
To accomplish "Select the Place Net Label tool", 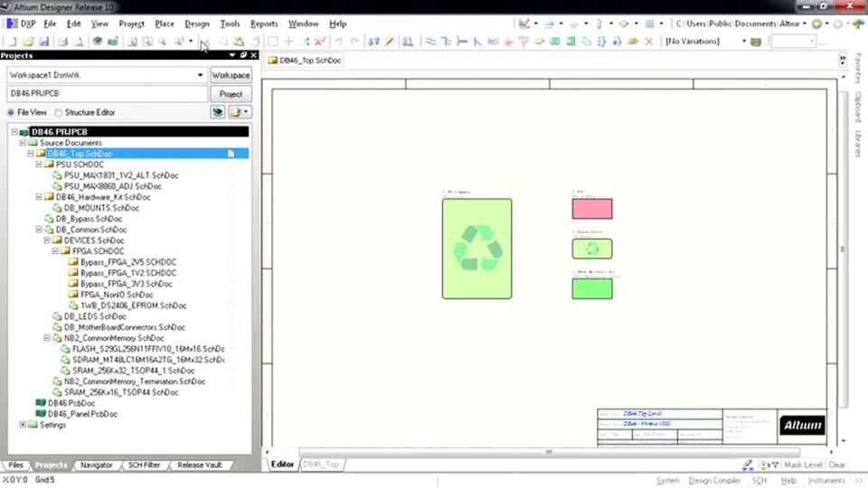I will [x=493, y=42].
